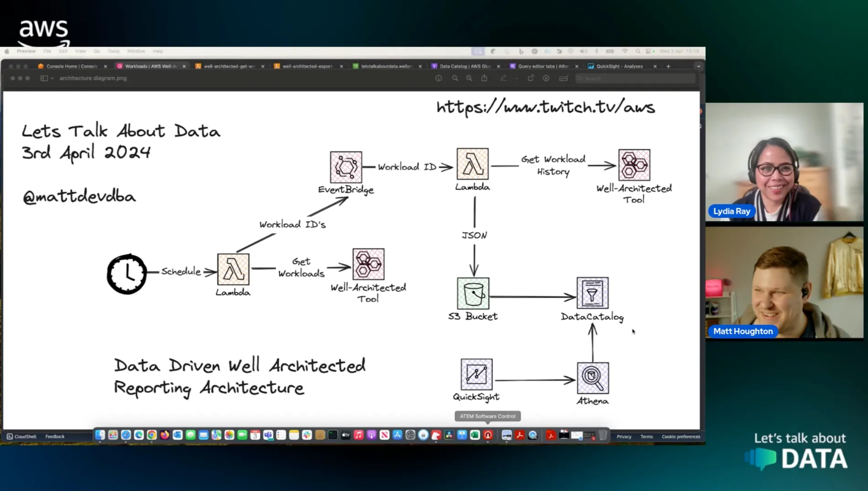The width and height of the screenshot is (868, 491).
Task: Launch Slack from the dock
Action: [307, 435]
